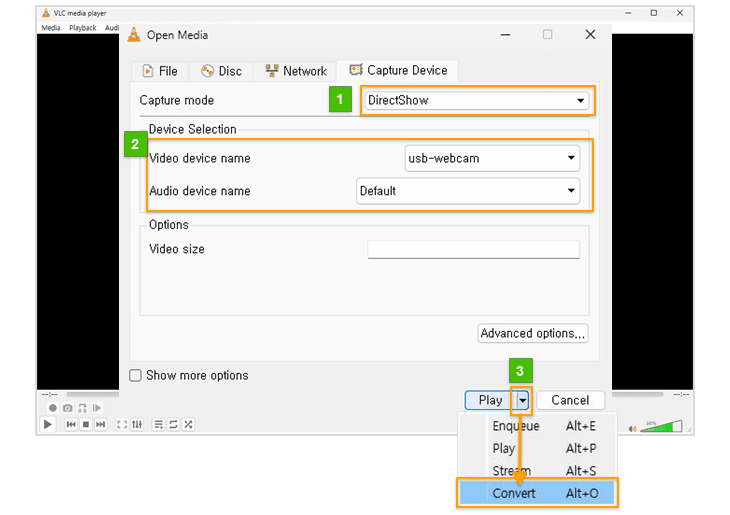Mute audio via the speaker icon
Screen dimensions: 730x515
[x=632, y=429]
